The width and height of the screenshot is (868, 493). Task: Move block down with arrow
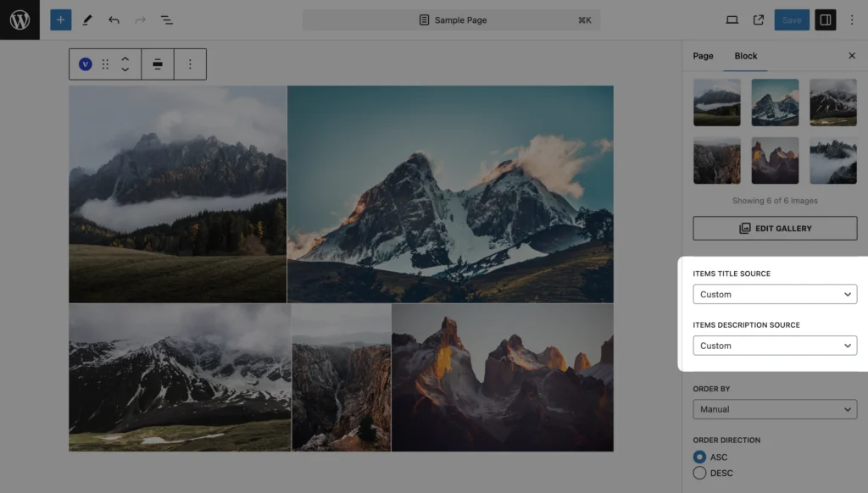tap(125, 69)
